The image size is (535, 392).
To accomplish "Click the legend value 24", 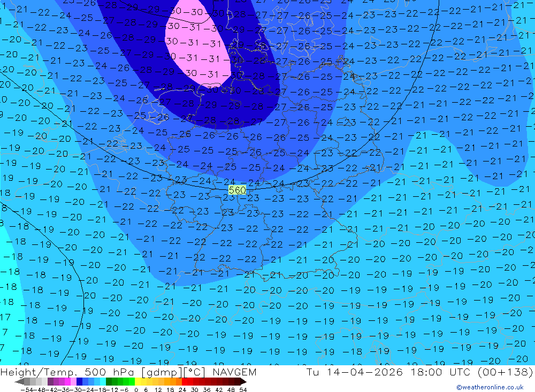I will coord(182,390).
